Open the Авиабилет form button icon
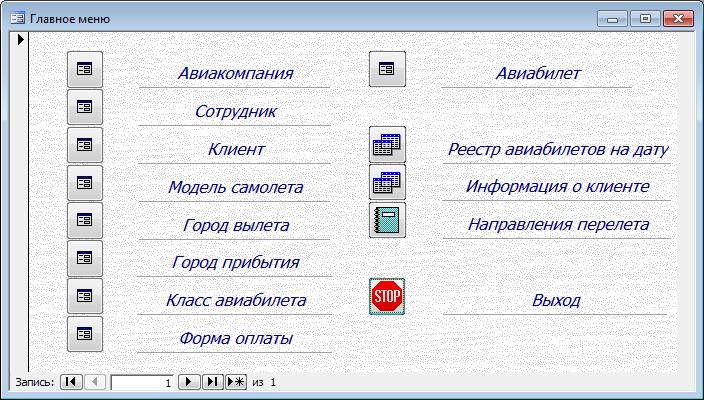704x400 pixels. [x=387, y=69]
